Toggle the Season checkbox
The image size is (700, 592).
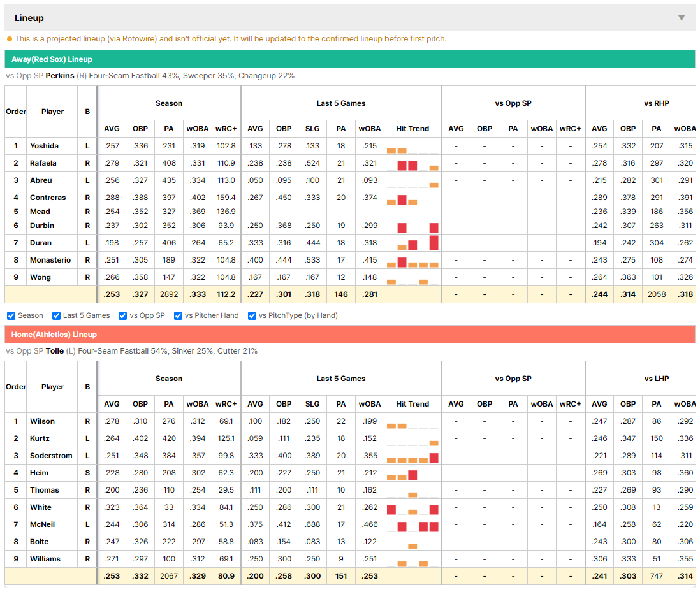click(11, 316)
